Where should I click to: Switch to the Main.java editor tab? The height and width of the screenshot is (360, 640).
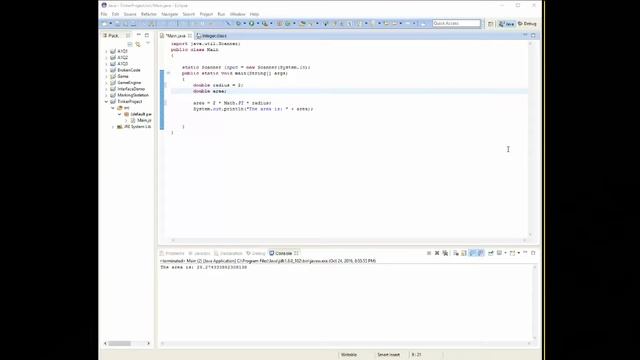(x=176, y=36)
